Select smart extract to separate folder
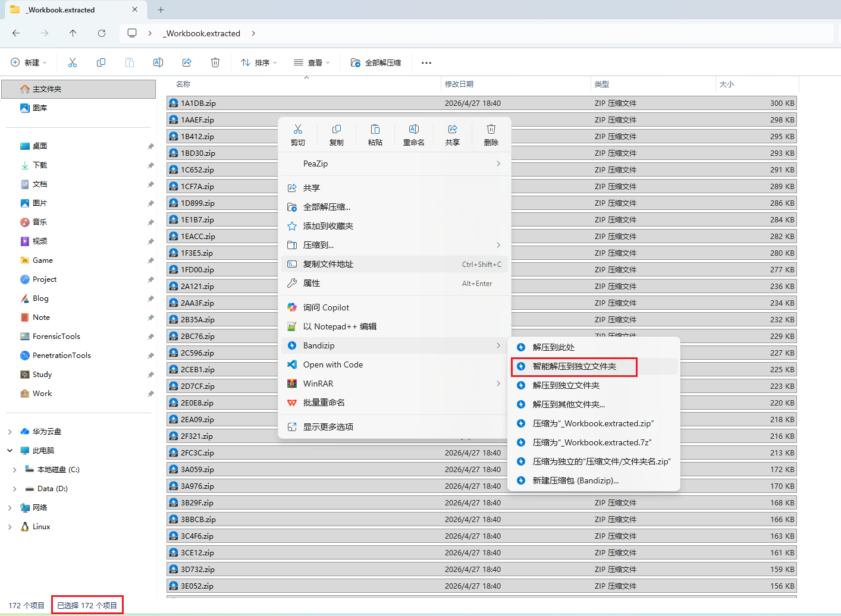The width and height of the screenshot is (841, 616). 574,366
